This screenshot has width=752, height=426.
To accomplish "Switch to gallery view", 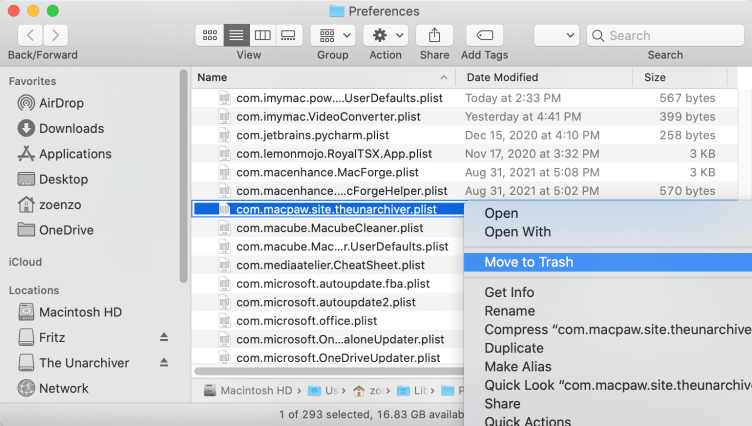I will point(288,35).
